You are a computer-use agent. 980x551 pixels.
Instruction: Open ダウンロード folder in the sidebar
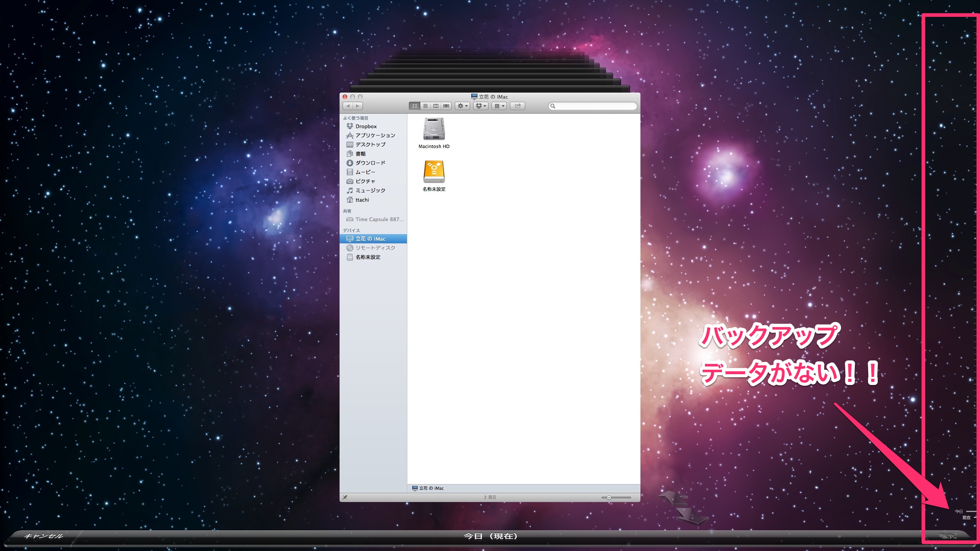[370, 163]
